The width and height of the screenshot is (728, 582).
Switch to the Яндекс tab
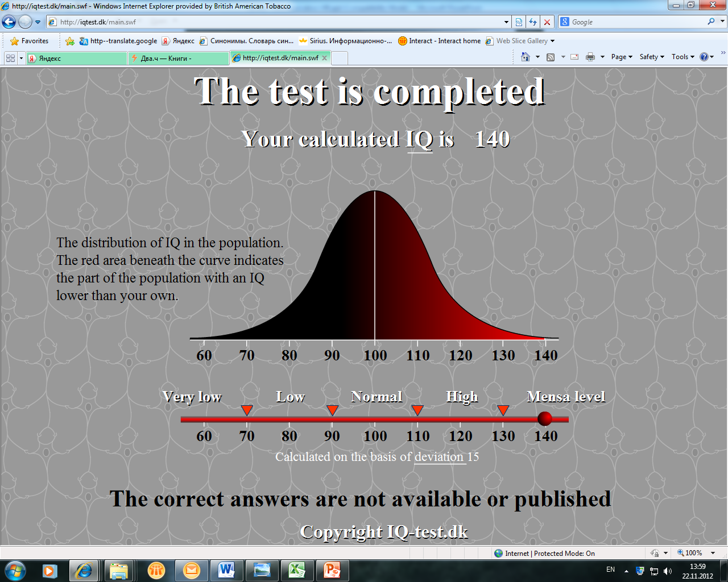(x=77, y=58)
